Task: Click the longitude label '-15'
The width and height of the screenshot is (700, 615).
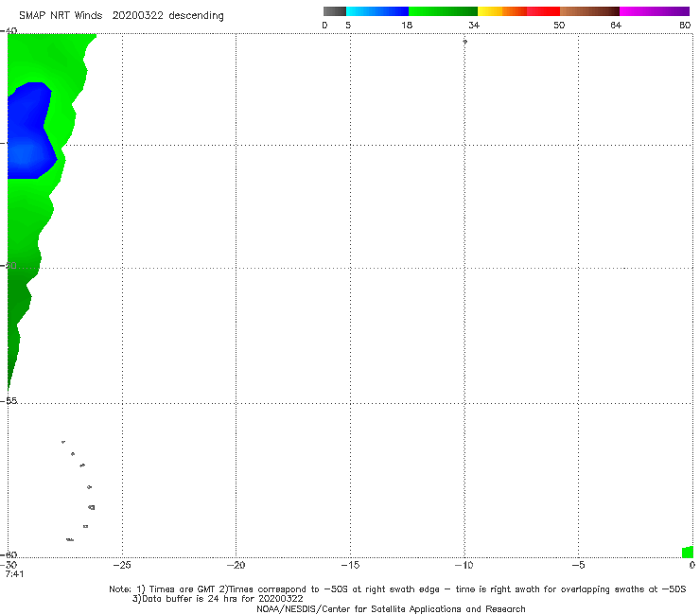Action: (x=350, y=565)
